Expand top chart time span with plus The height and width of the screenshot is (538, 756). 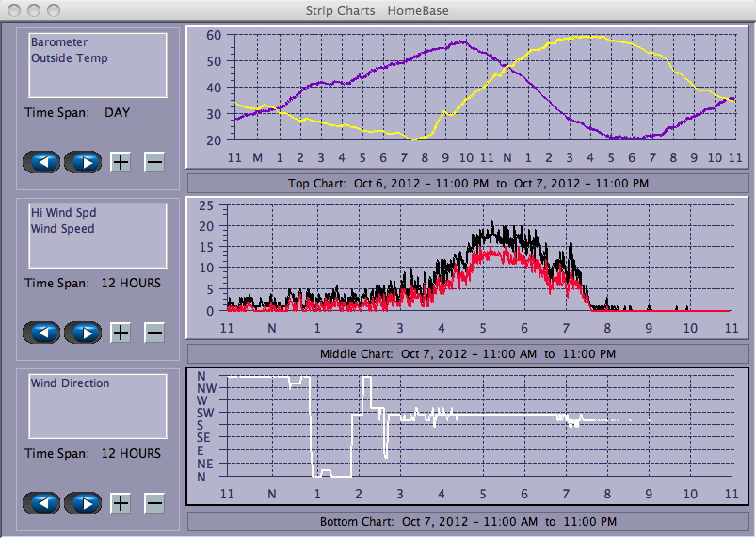point(121,162)
